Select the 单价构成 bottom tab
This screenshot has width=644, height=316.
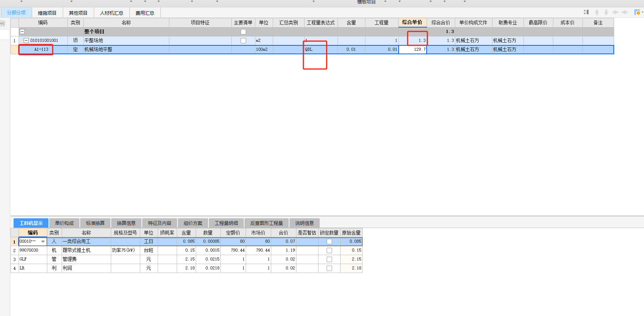point(64,223)
